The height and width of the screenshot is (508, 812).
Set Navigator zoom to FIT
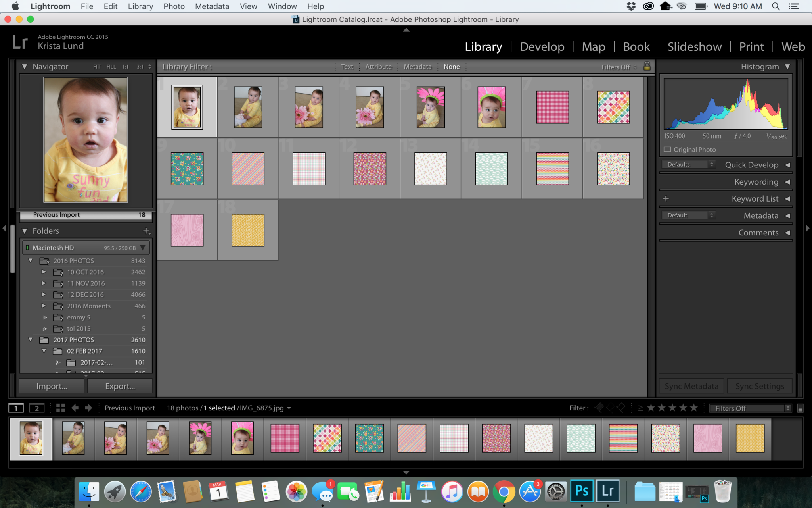(x=97, y=67)
